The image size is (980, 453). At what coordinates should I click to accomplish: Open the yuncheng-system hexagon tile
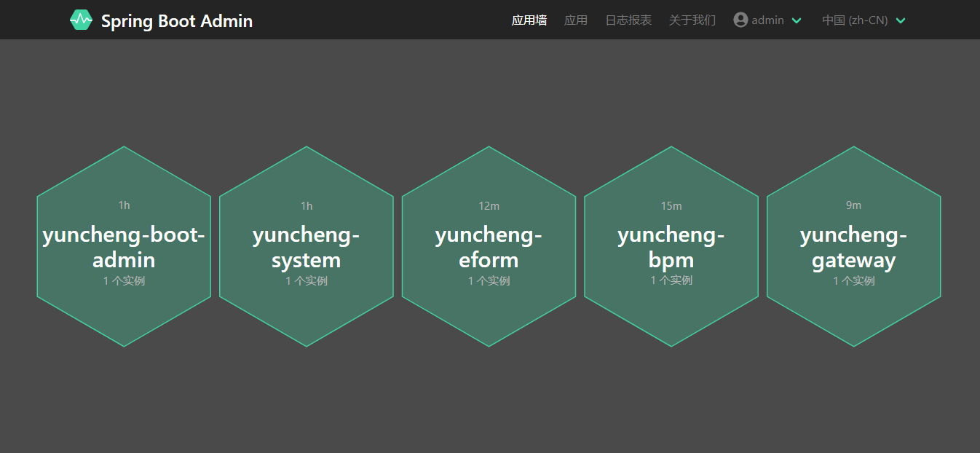306,246
